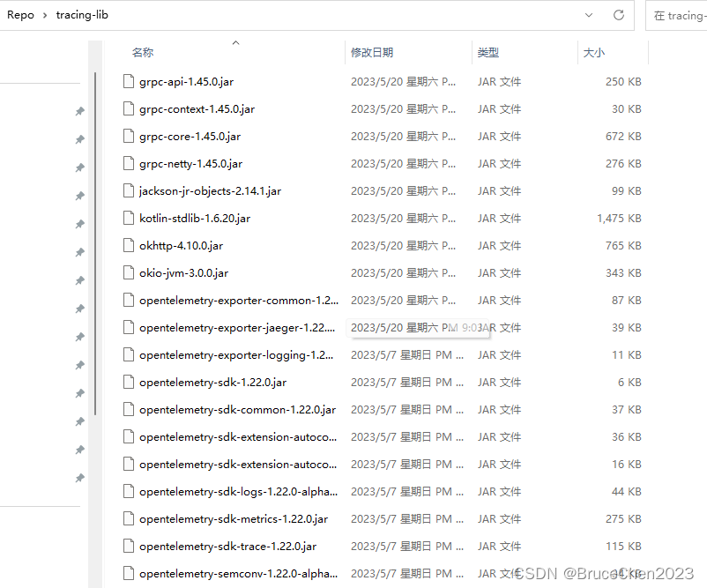
Task: Click the page refresh icon
Action: (x=618, y=14)
